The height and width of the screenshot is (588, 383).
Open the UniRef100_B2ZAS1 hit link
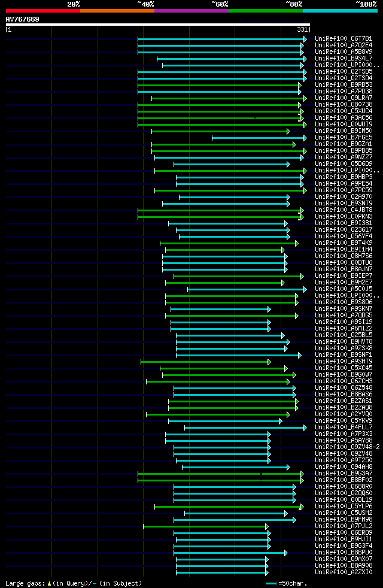pyautogui.click(x=344, y=401)
